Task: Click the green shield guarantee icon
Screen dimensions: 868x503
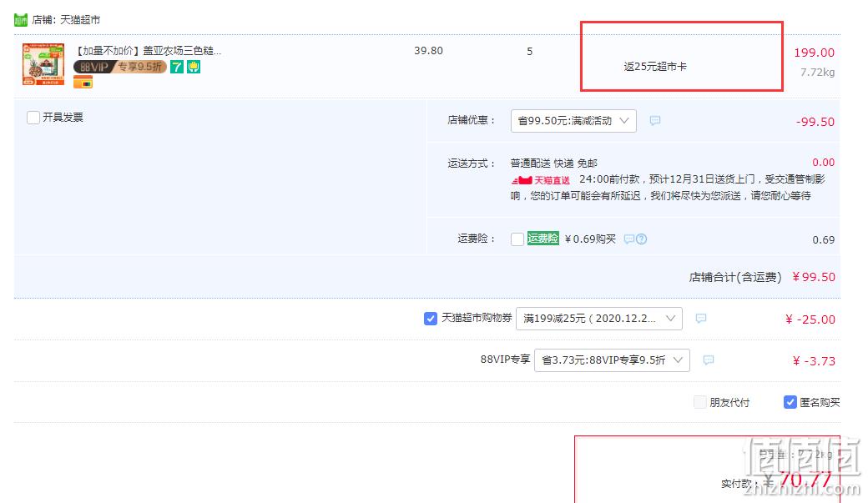Action: (194, 67)
